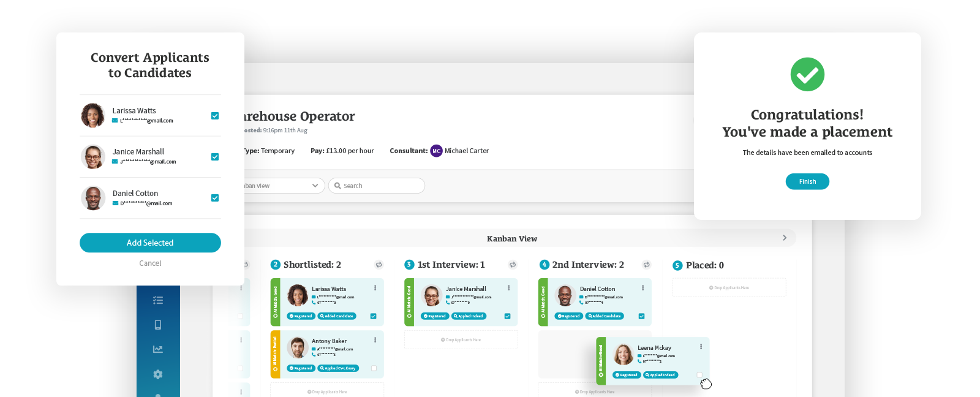Open the three-dot menu on Janice Marshall card
Viewport: 980px width, 397px height.
pos(508,287)
